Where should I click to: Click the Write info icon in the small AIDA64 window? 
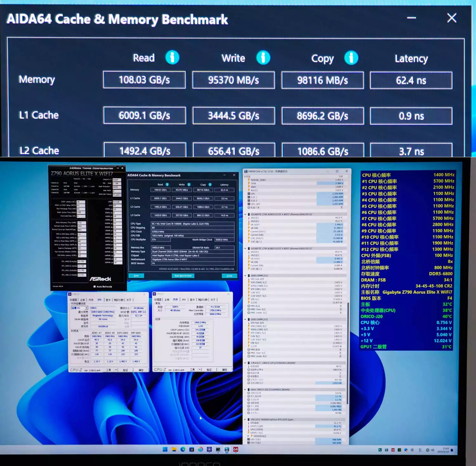point(189,185)
